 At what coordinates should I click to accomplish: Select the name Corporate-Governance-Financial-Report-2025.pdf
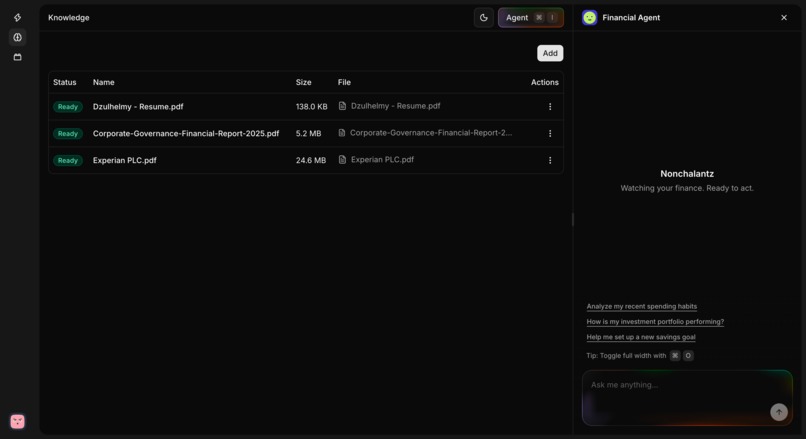click(186, 133)
